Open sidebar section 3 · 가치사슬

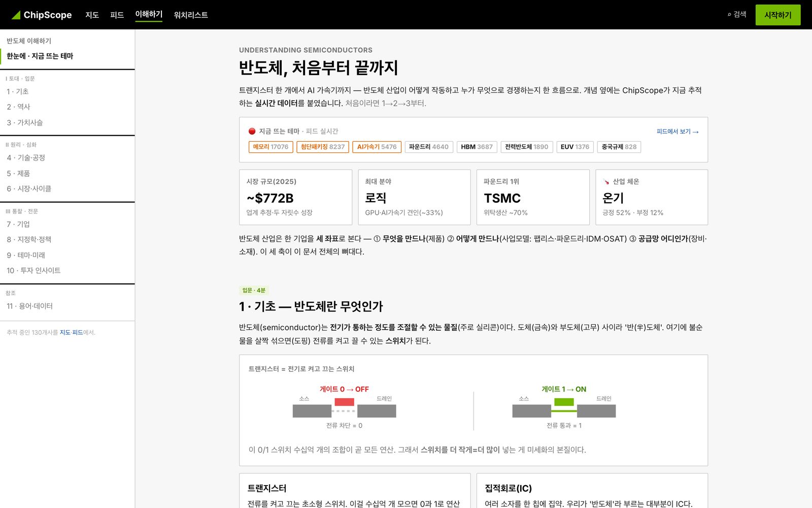point(67,122)
